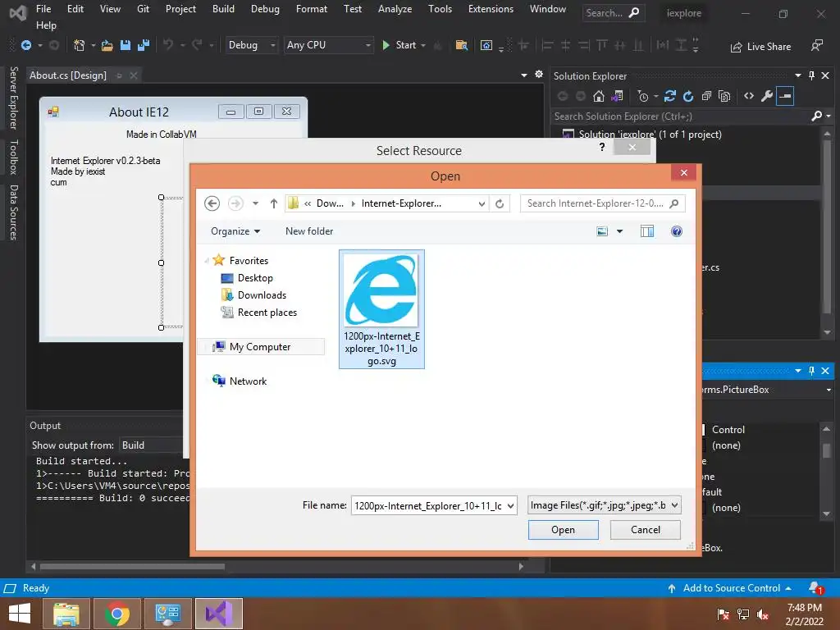
Task: Click the Change your view icon
Action: click(602, 231)
